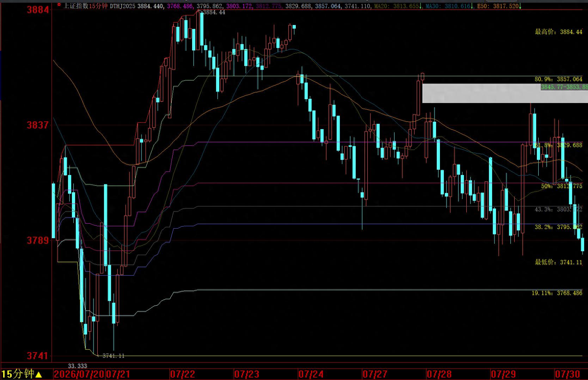Viewport: 588px width, 380px height.
Task: Click the MA20: 3813.655 indicator value
Action: [x=396, y=6]
